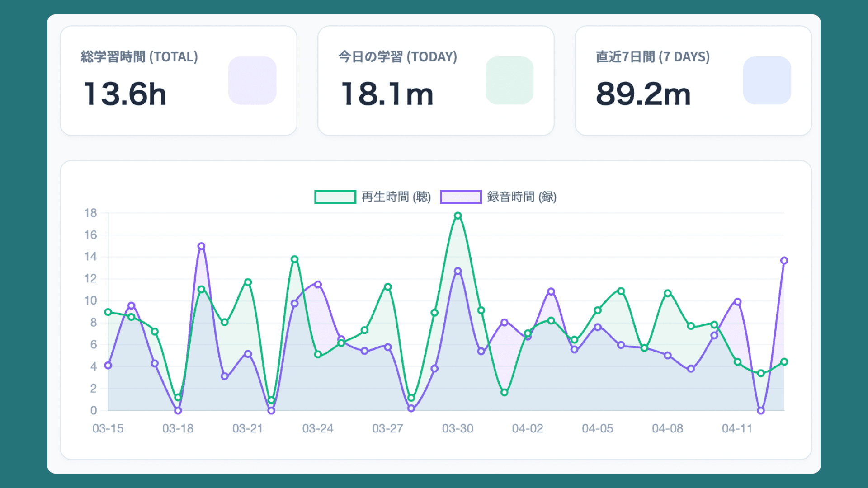Screen dimensions: 868x488
Task: Click the purple icon in Total card
Action: click(x=252, y=80)
